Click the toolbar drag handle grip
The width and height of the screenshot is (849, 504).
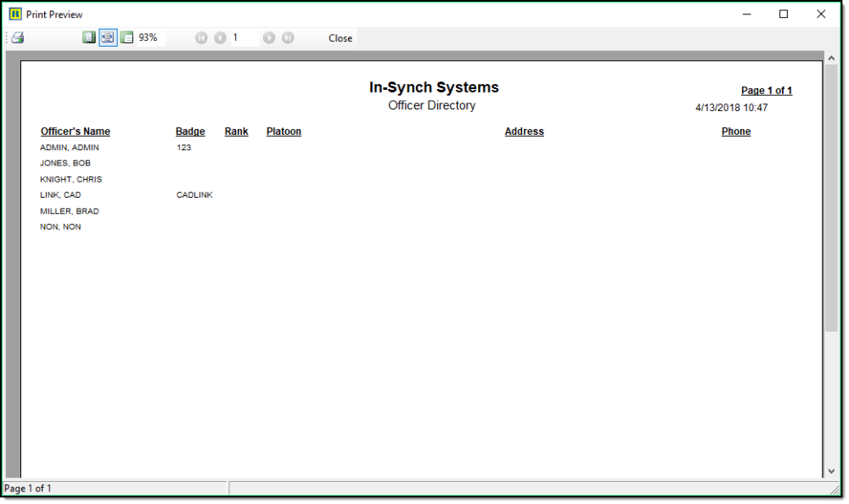(x=7, y=38)
